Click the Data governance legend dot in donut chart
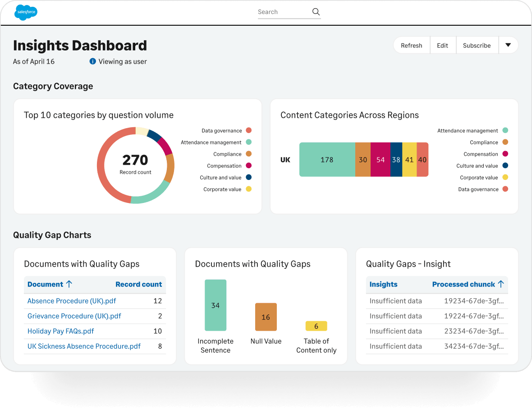The height and width of the screenshot is (415, 532). pos(249,130)
